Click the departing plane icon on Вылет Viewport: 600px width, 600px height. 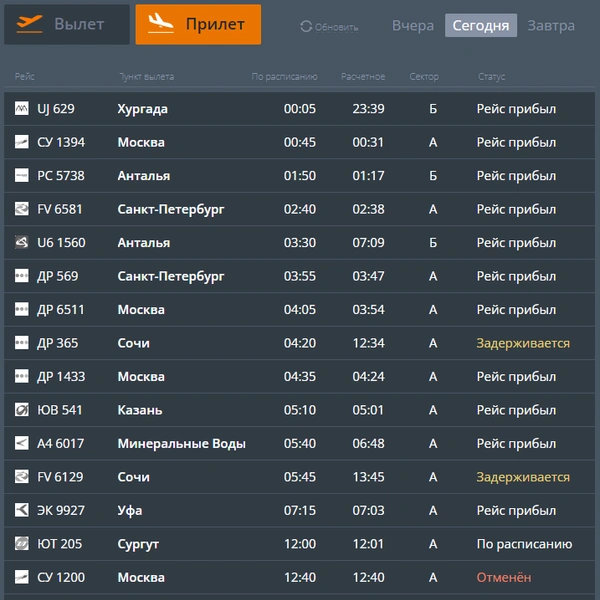coord(29,24)
